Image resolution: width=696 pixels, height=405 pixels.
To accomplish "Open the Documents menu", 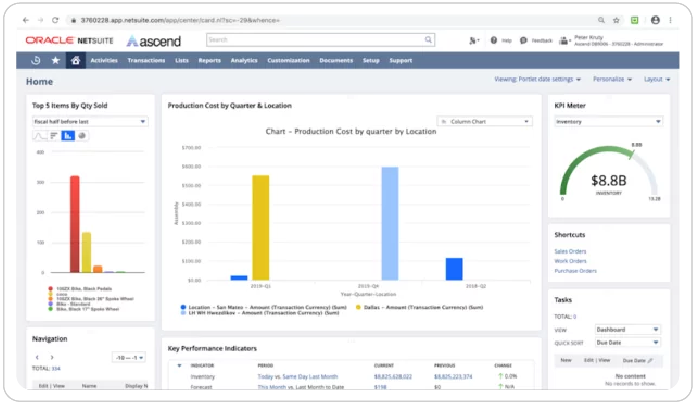I will (336, 60).
